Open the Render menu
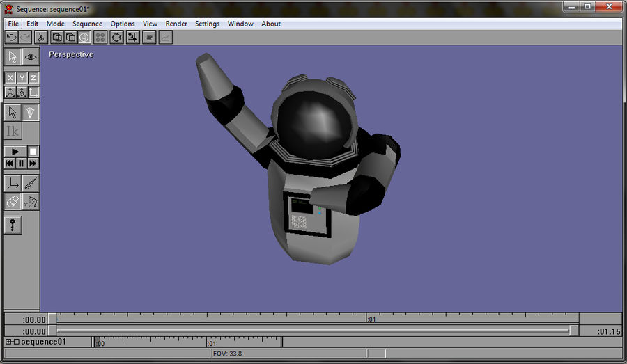 [176, 24]
